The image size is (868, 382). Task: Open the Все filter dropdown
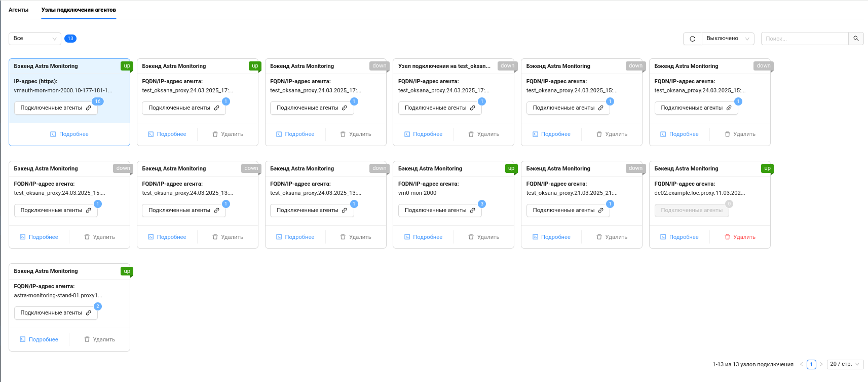coord(35,39)
